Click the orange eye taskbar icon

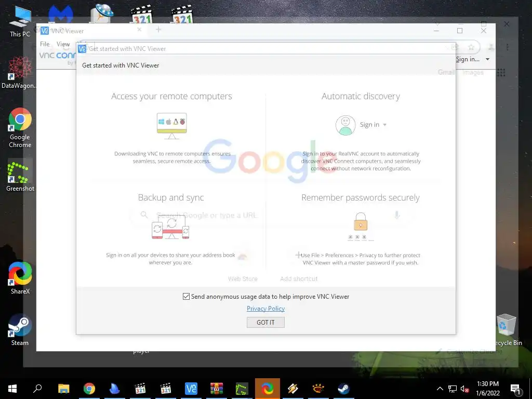pyautogui.click(x=318, y=389)
